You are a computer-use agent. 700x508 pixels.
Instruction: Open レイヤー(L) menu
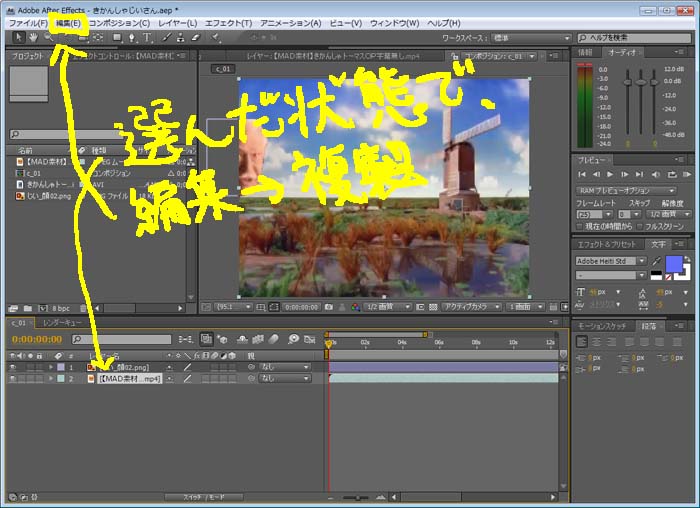178,23
